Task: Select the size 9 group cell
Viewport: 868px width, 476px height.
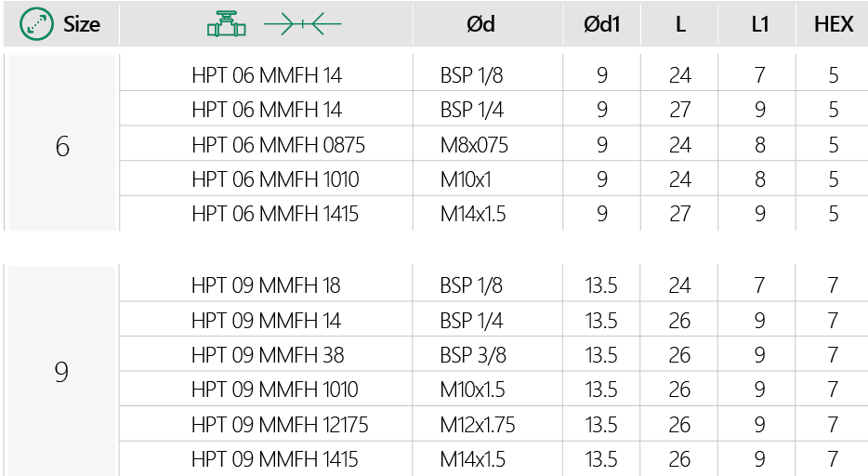Action: click(x=62, y=372)
